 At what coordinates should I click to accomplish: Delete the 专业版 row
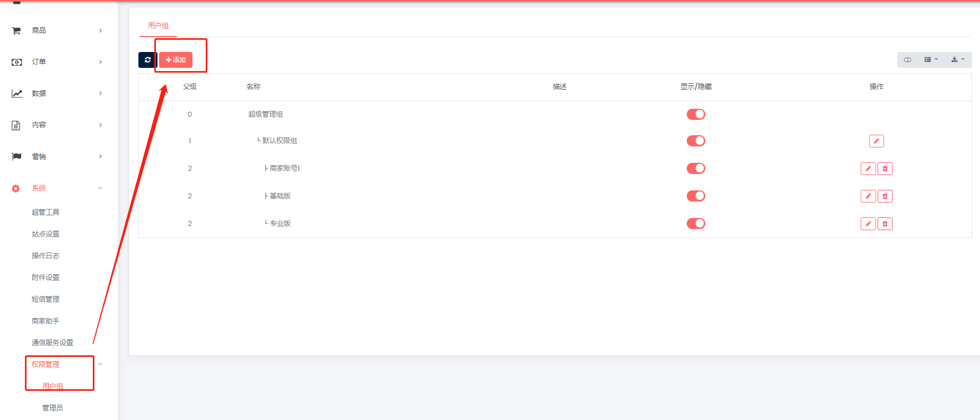click(885, 224)
